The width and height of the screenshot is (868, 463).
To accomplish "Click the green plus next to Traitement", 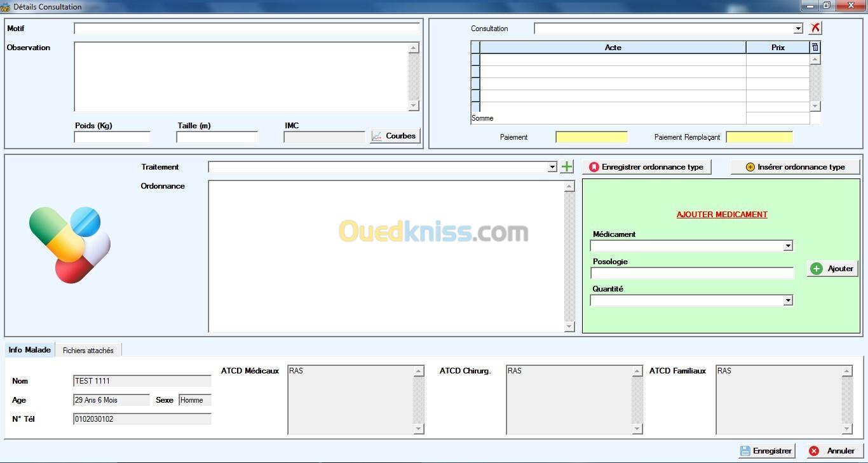I will click(x=567, y=166).
